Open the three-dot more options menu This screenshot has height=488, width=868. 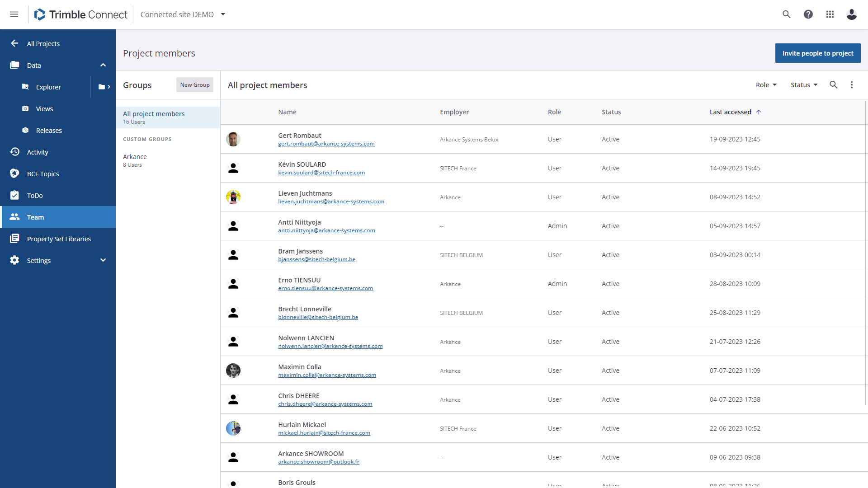point(852,85)
